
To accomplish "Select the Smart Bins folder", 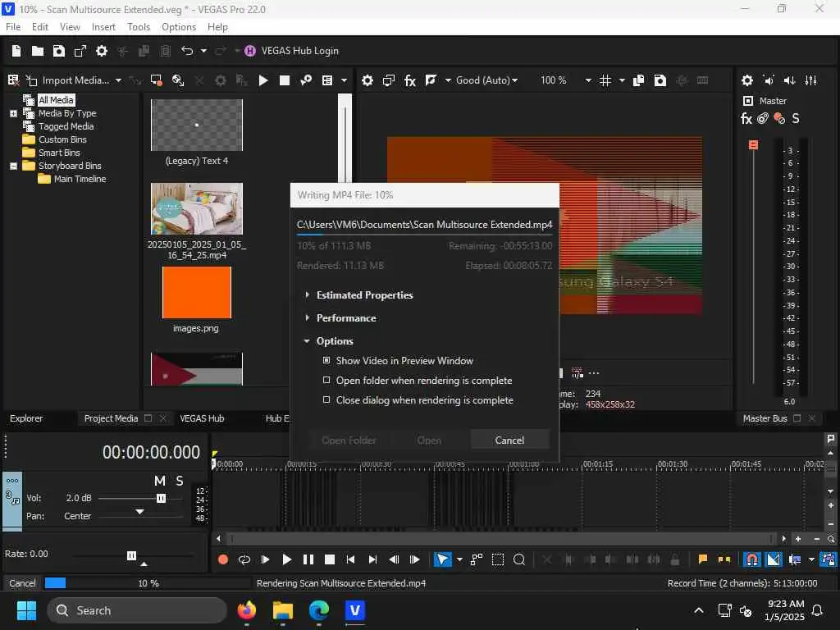I will (x=59, y=153).
